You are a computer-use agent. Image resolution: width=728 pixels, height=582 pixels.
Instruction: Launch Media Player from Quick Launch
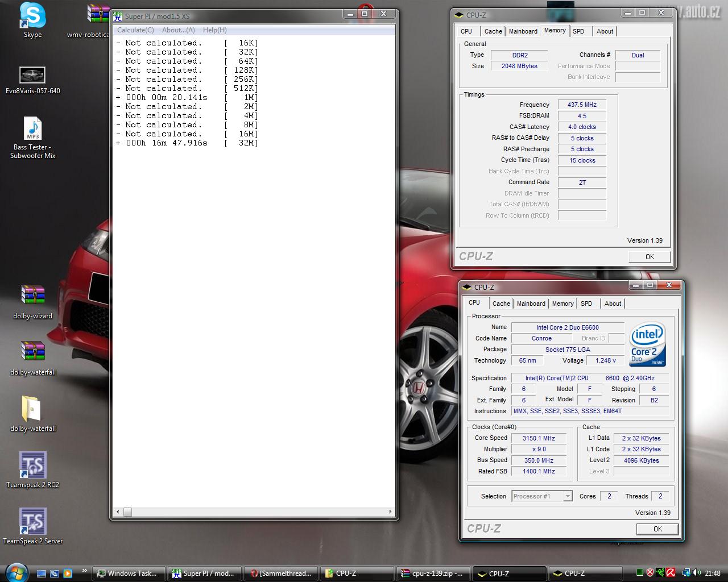(x=68, y=573)
